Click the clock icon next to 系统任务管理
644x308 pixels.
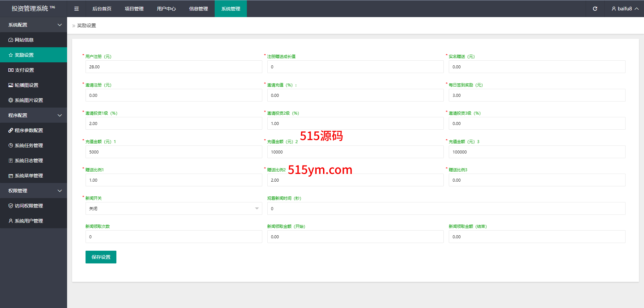[11, 145]
